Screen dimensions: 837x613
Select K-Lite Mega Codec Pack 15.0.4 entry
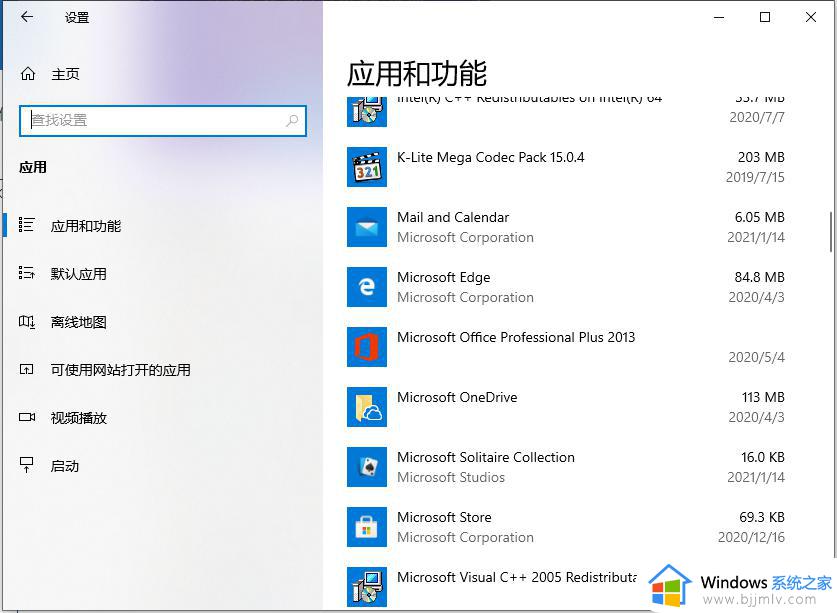(x=491, y=157)
